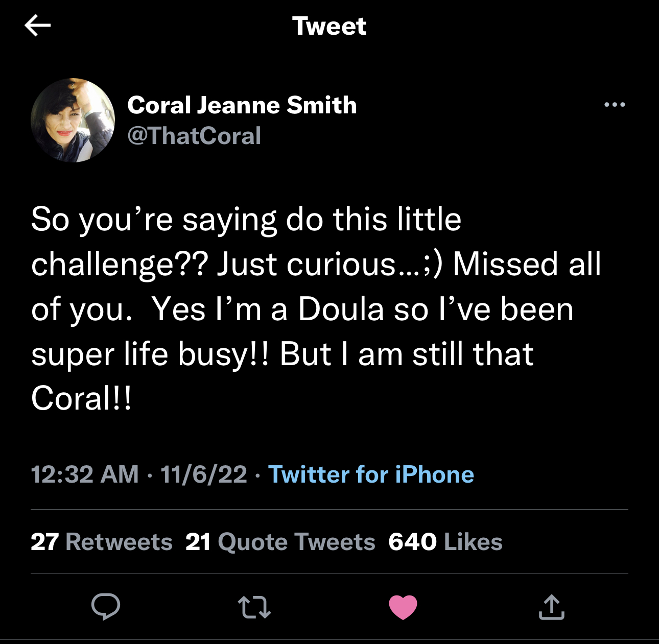This screenshot has width=659, height=644.
Task: Tap the reply speech bubble icon
Action: 106,607
